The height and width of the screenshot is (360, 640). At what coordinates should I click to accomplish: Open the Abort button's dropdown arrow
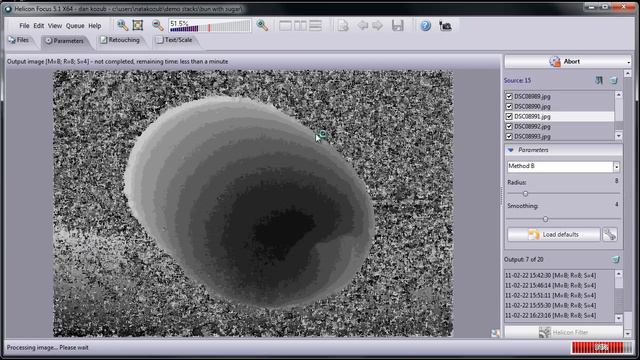click(x=628, y=62)
